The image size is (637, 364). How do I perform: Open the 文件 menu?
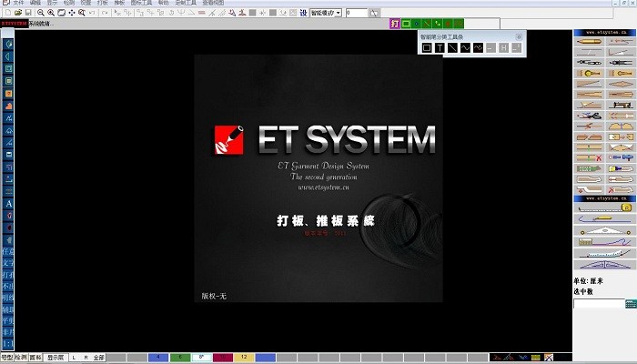coord(18,3)
